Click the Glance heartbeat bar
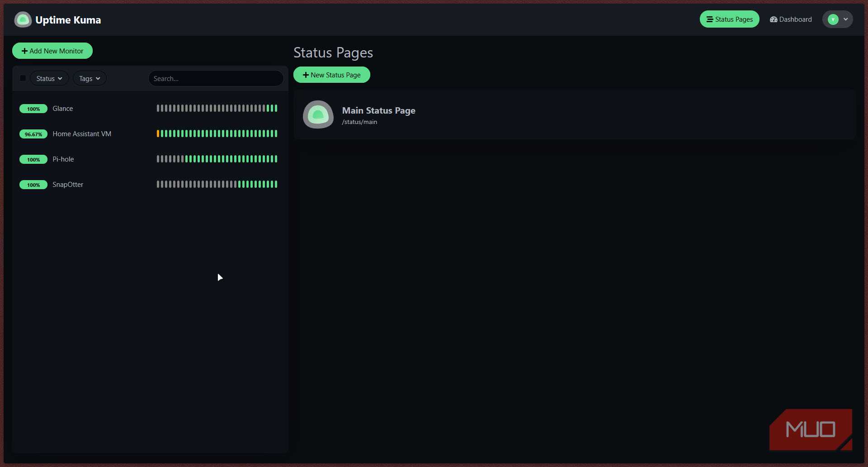Screen dimensions: 868x467 pyautogui.click(x=217, y=108)
